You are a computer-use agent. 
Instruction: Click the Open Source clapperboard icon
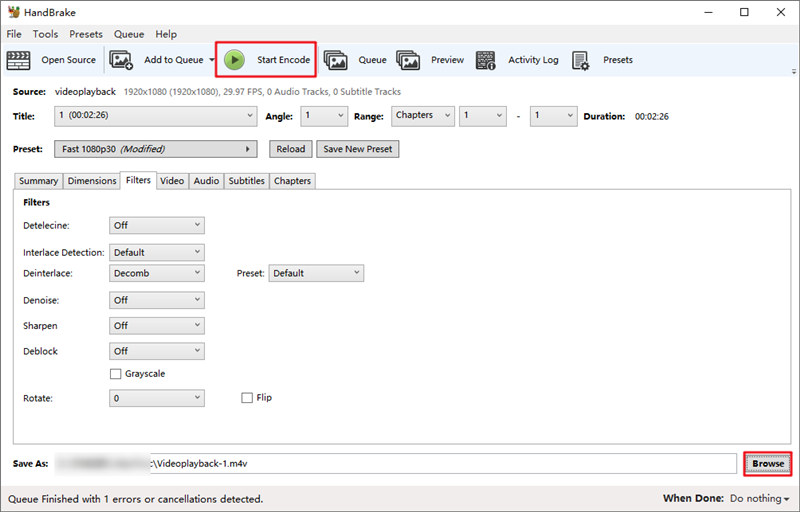18,60
